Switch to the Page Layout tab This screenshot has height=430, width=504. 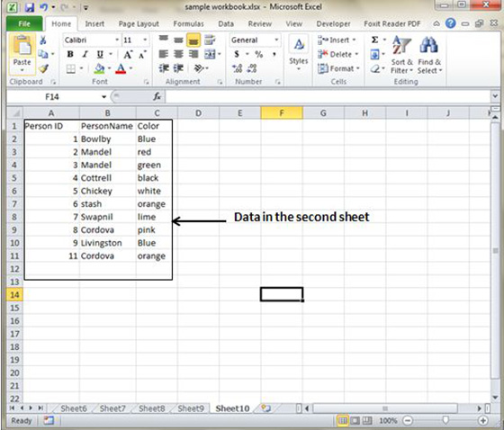click(139, 23)
